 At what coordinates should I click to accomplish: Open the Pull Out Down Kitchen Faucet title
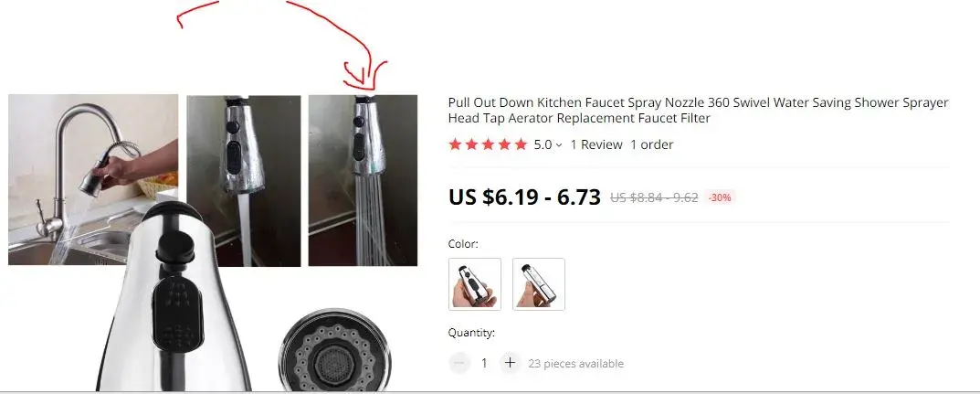(698, 110)
